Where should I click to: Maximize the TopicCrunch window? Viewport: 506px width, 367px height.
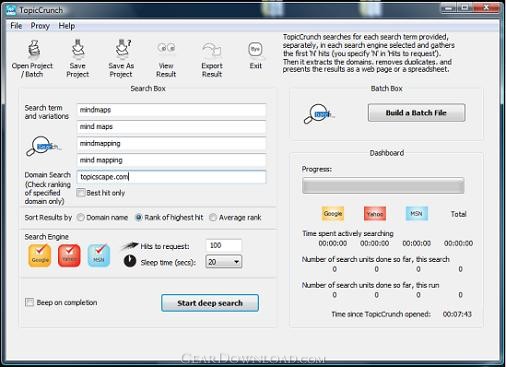pos(465,8)
